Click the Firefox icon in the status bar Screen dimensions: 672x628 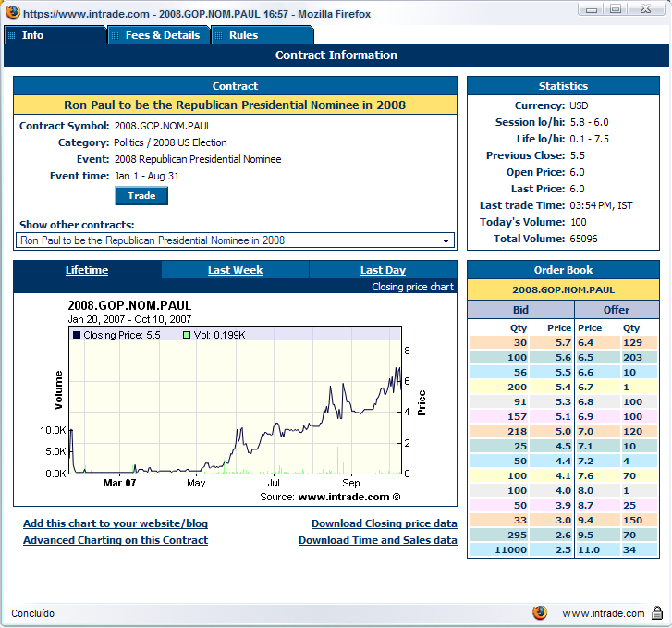540,612
